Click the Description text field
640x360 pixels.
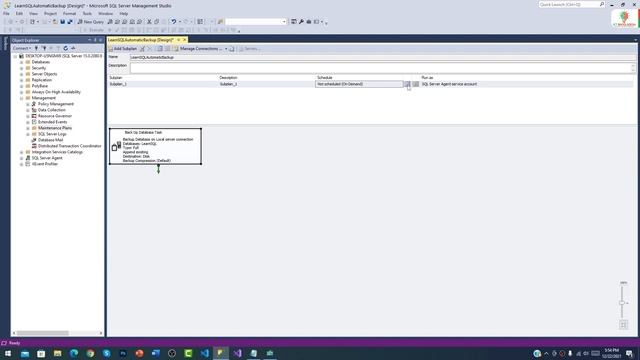[x=383, y=68]
